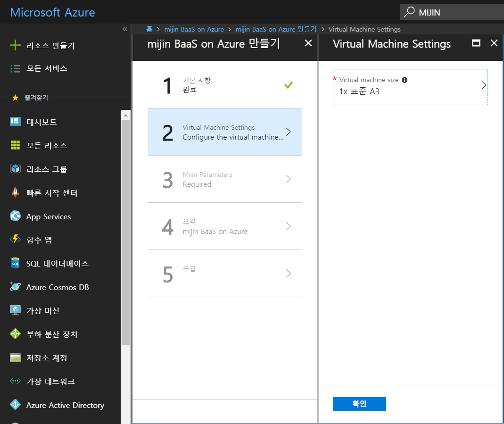Click the Quickstart center rocket icon
Screen dimensions: 504x424
point(15,192)
